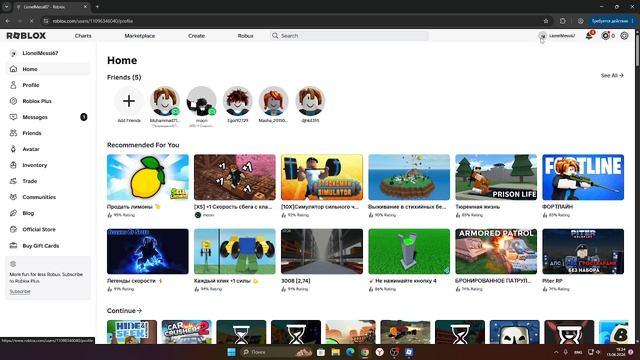The width and height of the screenshot is (640, 360).
Task: Open Microsoft Edge from taskbar
Action: tap(350, 352)
